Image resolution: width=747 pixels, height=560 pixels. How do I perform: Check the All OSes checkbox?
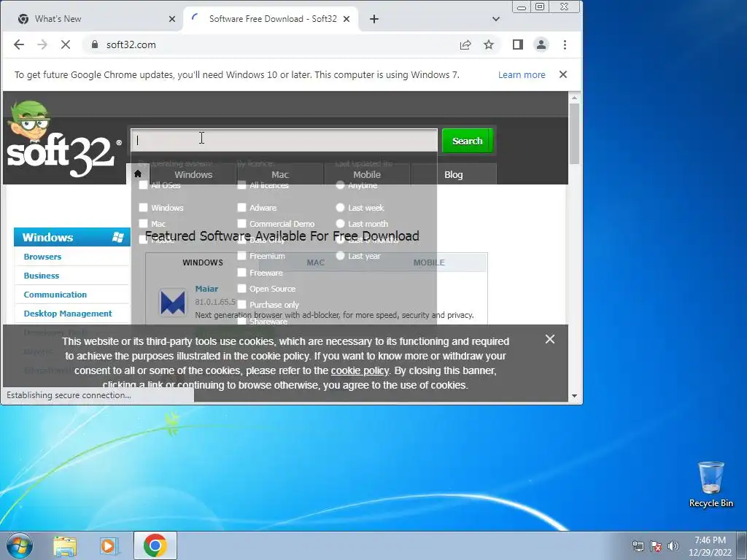click(144, 185)
